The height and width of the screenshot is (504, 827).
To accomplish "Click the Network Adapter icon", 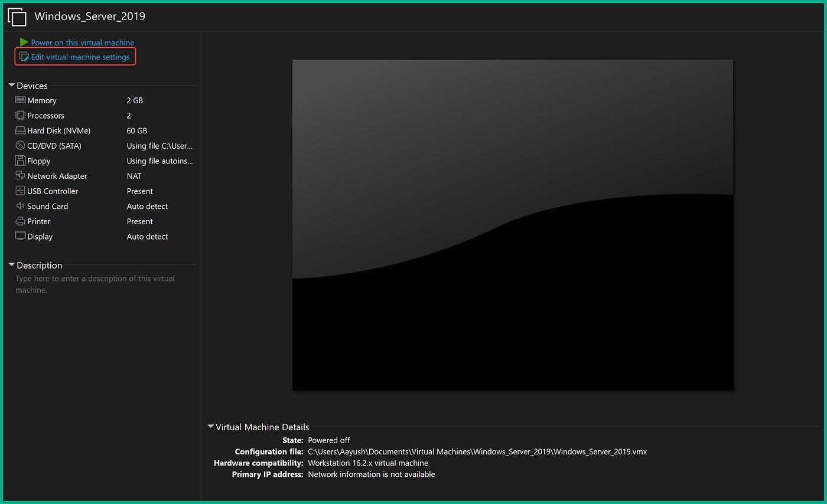I will tap(20, 175).
